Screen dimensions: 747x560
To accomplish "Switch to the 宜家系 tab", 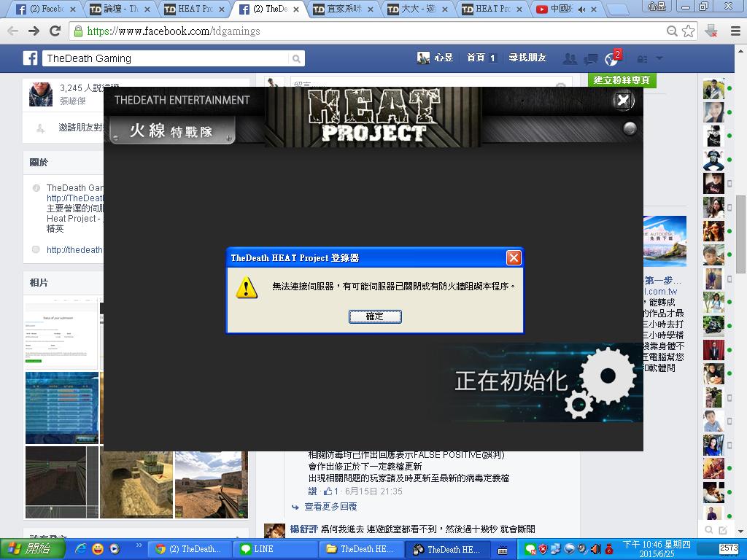I will tap(343, 9).
